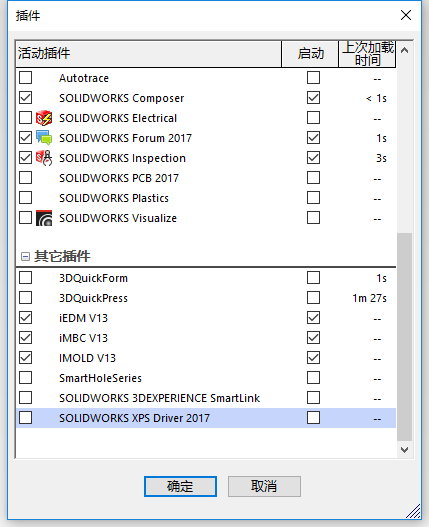Enable SOLIDWORKS XPS Driver 2017 checkbox
This screenshot has width=429, height=527.
click(26, 418)
